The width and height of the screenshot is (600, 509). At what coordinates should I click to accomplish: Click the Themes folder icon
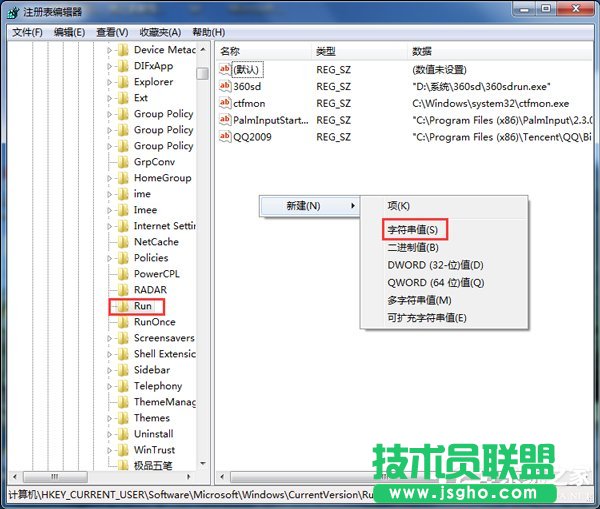[123, 418]
